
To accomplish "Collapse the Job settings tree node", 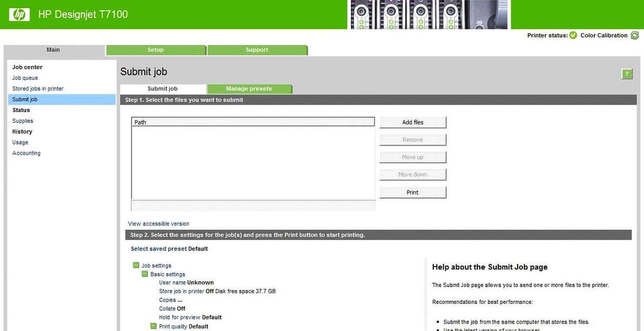I will [x=136, y=265].
